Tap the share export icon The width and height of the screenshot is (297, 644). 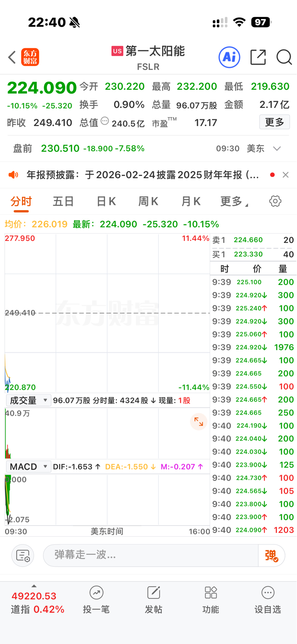point(258,57)
